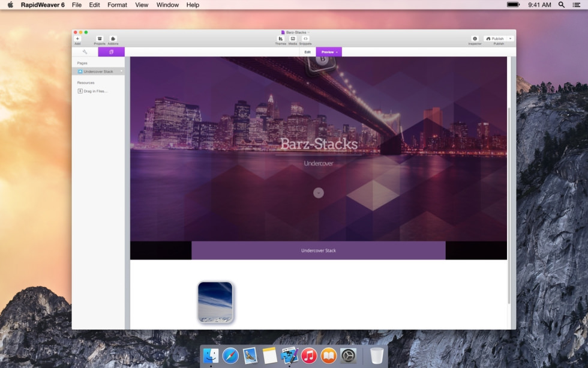Open the View menu
The image size is (588, 368).
pyautogui.click(x=142, y=5)
